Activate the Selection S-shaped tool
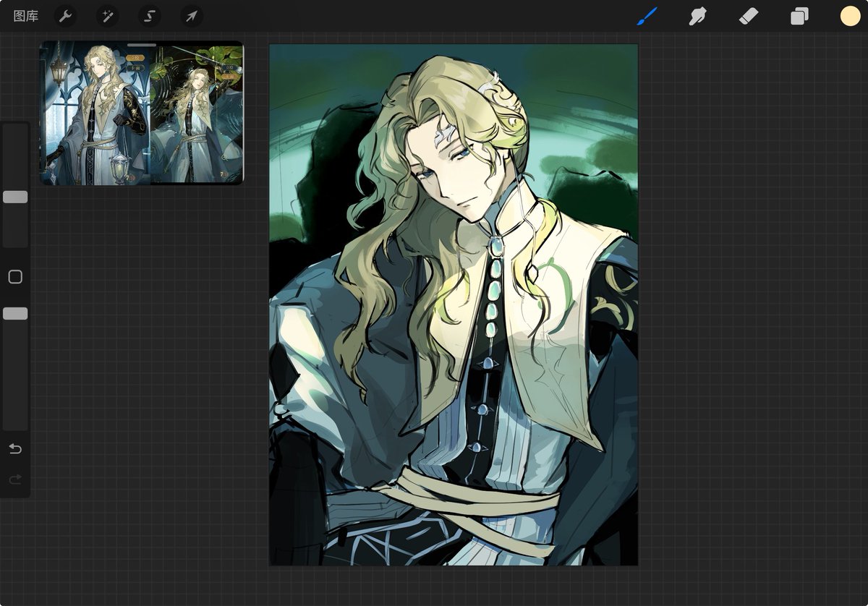The width and height of the screenshot is (868, 606). [150, 16]
